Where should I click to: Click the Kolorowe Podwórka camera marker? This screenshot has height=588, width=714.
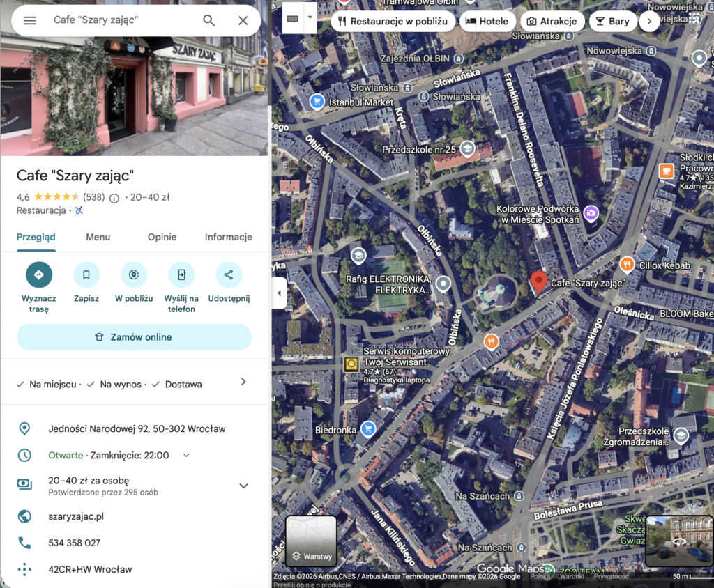[591, 212]
